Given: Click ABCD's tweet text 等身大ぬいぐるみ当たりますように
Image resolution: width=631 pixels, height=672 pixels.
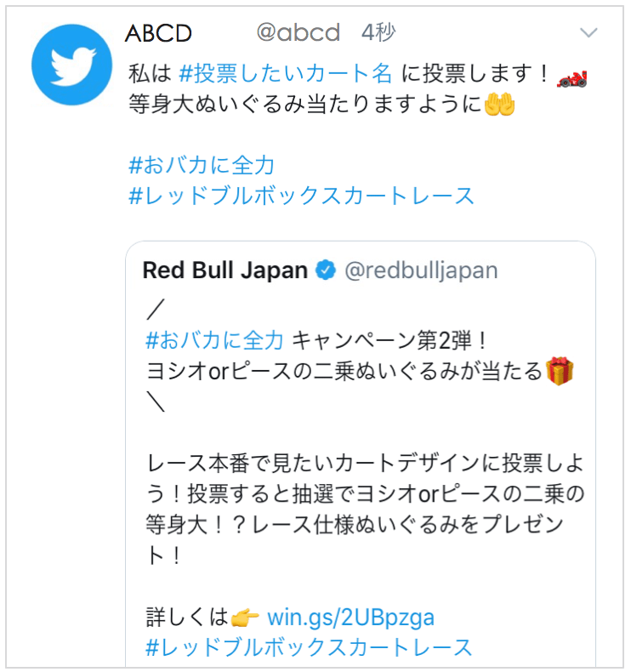Looking at the screenshot, I should tap(305, 104).
